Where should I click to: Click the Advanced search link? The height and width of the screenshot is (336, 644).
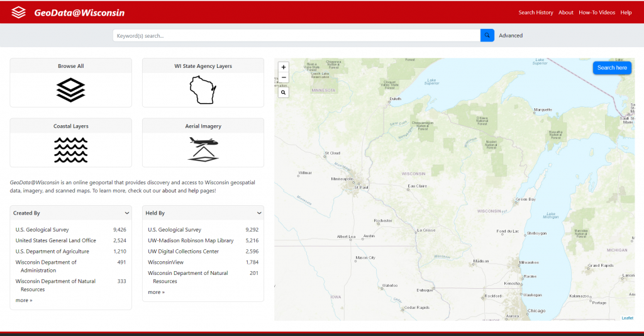[x=511, y=35]
